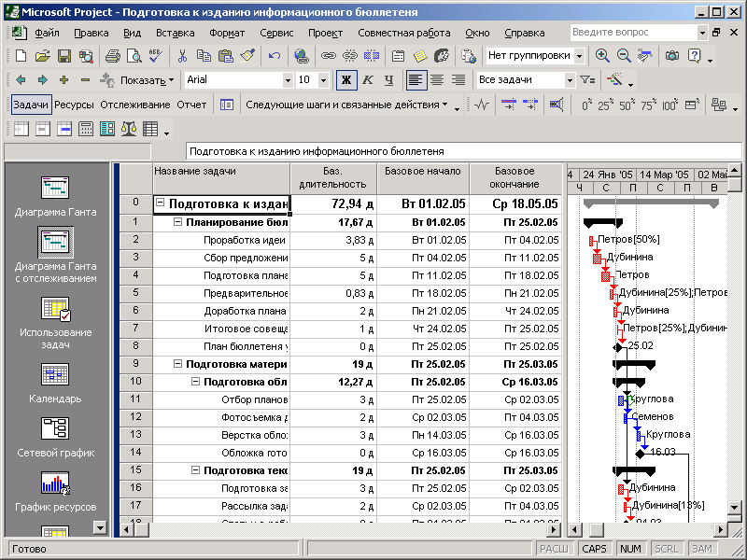Link selected tasks chain icon

pyautogui.click(x=329, y=56)
